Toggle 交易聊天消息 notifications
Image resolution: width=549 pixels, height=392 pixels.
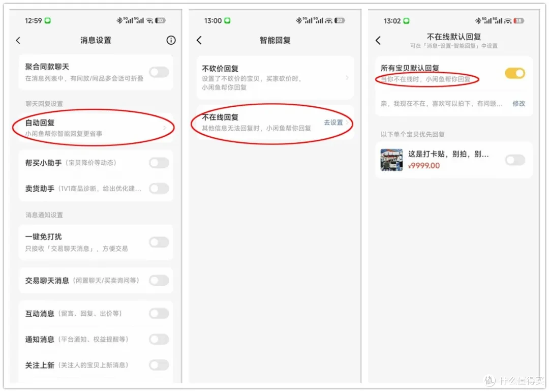click(159, 280)
